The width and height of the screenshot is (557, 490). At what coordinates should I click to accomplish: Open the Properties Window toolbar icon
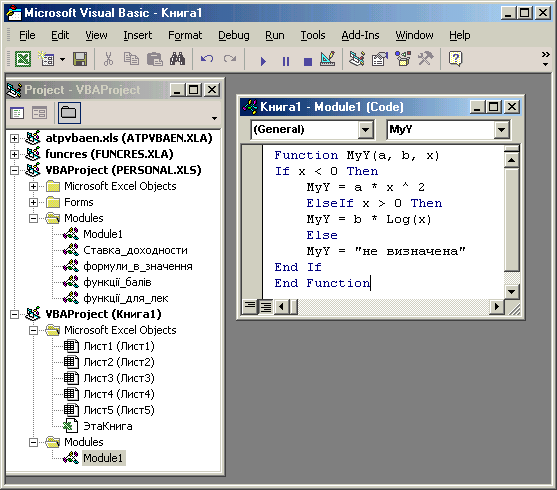pos(380,59)
